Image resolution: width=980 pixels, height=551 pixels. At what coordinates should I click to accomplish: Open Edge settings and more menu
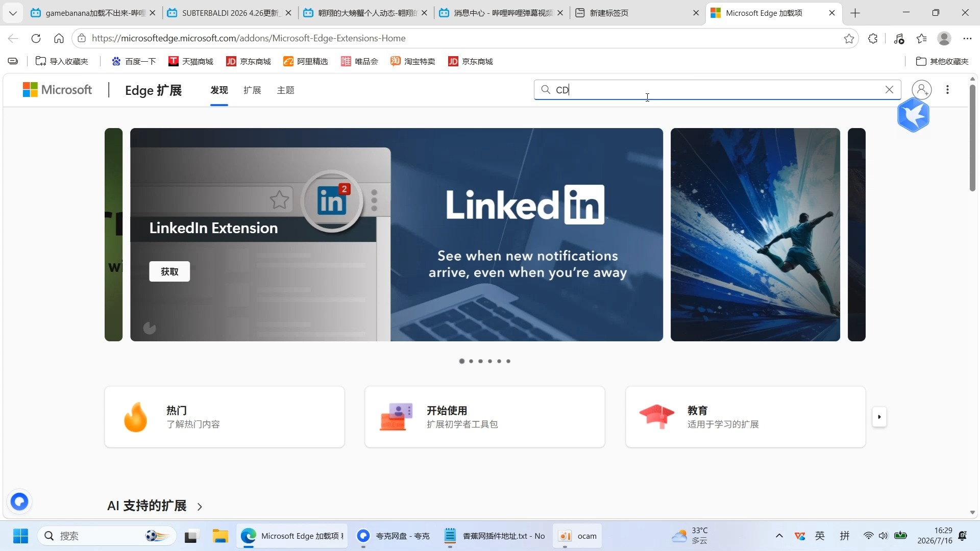click(x=967, y=38)
